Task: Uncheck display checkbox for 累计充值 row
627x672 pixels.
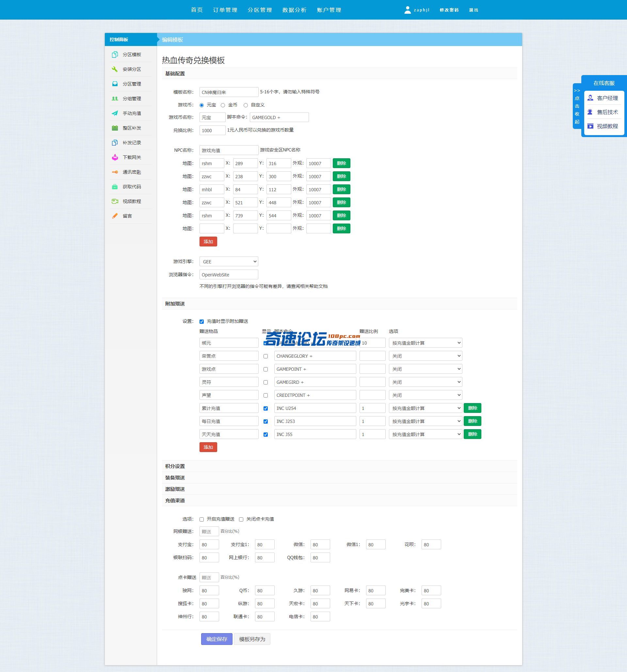Action: [x=265, y=409]
